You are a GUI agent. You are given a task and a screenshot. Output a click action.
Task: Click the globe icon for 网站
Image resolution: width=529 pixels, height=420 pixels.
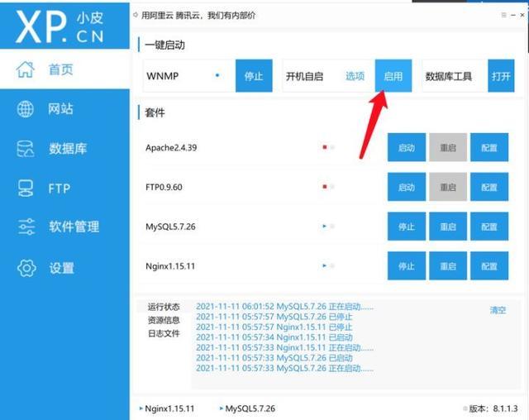26,109
